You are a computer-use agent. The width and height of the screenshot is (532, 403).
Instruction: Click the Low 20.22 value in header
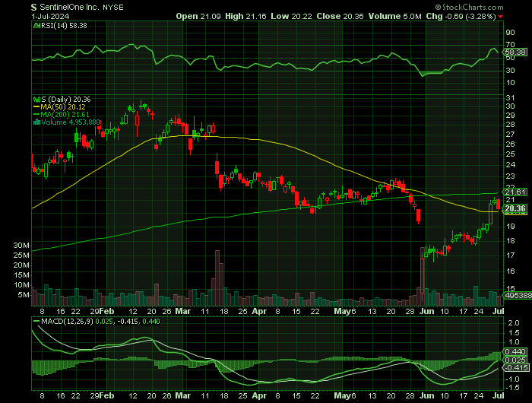click(291, 16)
